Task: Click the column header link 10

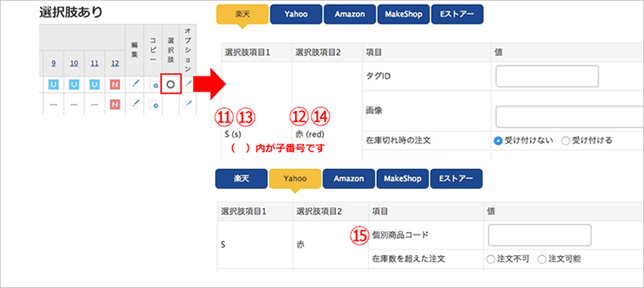Action: (74, 64)
